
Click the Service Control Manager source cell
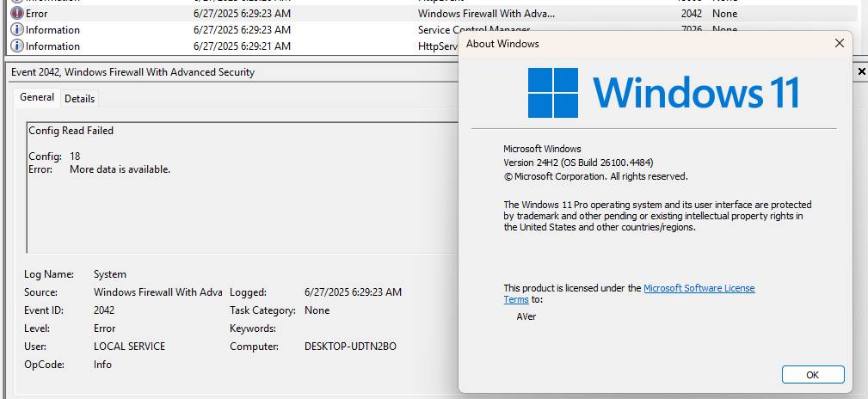(474, 30)
